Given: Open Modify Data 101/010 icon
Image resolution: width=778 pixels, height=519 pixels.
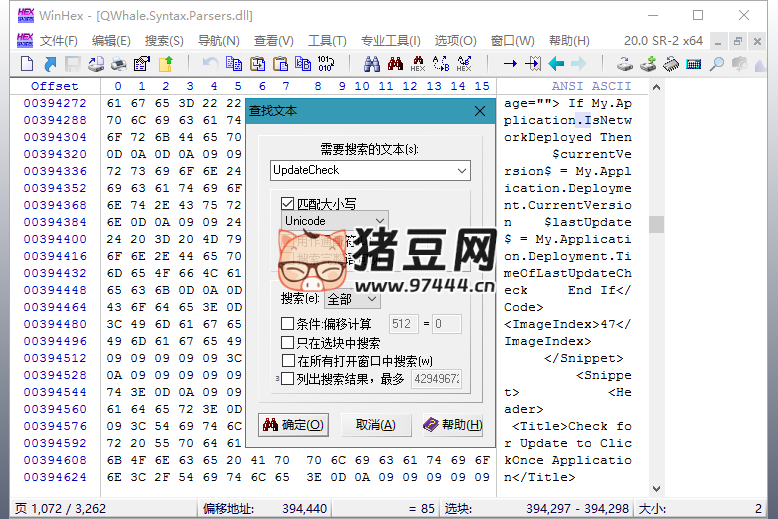Looking at the screenshot, I should click(325, 64).
